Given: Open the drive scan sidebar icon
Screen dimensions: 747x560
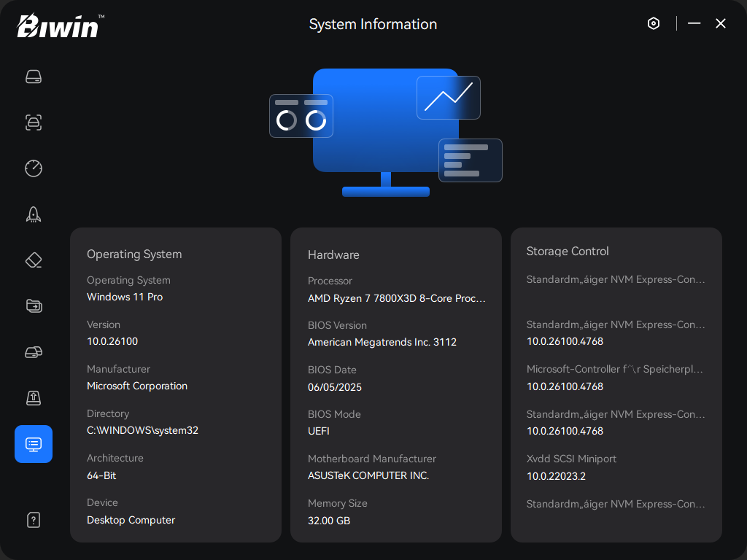Looking at the screenshot, I should [34, 122].
